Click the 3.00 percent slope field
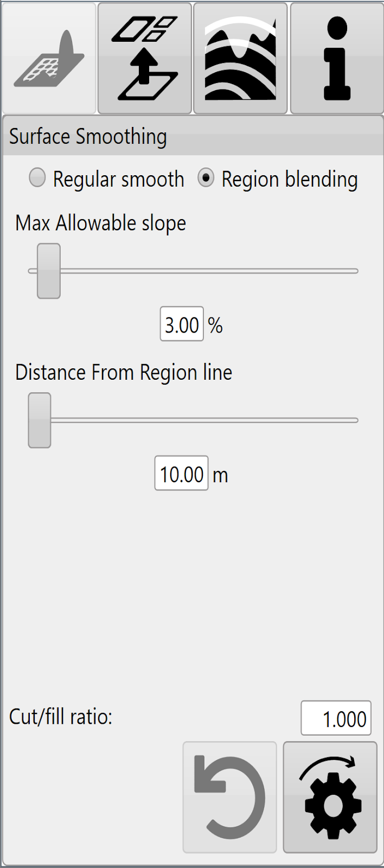The image size is (384, 868). pos(182,324)
